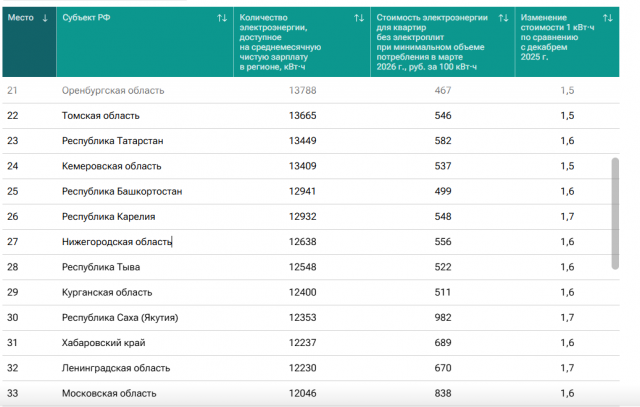Click the Нижегородская область cell
Image resolution: width=640 pixels, height=407 pixels.
pos(117,242)
